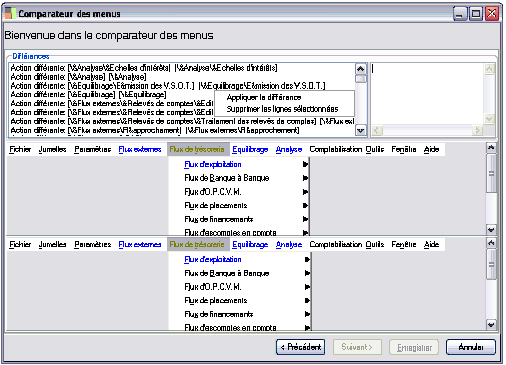Select Flux de trésorerie in upper menu preview
The height and width of the screenshot is (365, 506).
pos(197,149)
